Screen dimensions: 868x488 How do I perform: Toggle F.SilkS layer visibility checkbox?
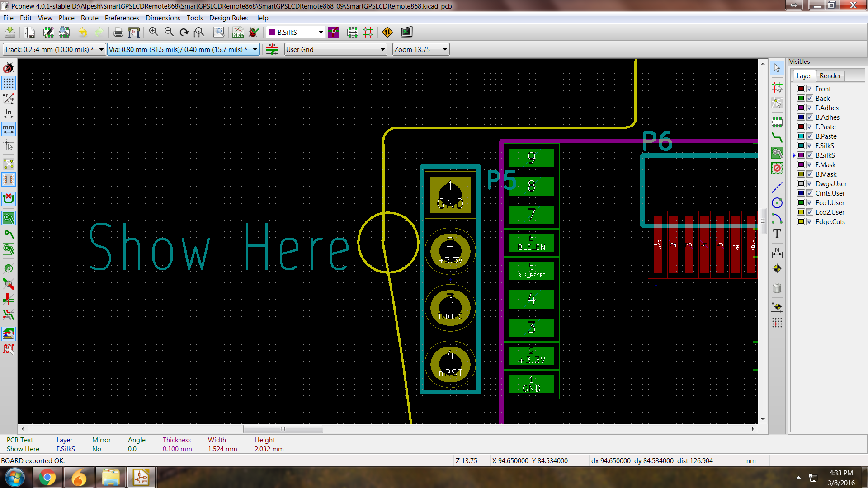(810, 146)
